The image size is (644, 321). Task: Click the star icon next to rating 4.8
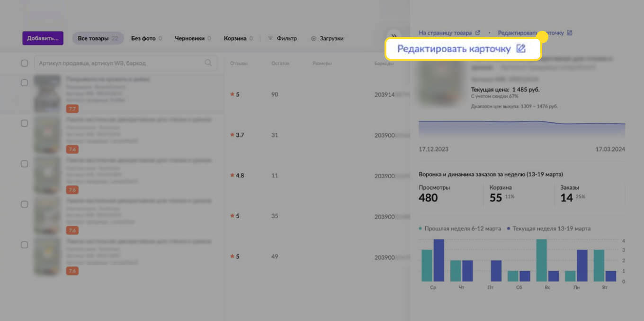click(232, 175)
